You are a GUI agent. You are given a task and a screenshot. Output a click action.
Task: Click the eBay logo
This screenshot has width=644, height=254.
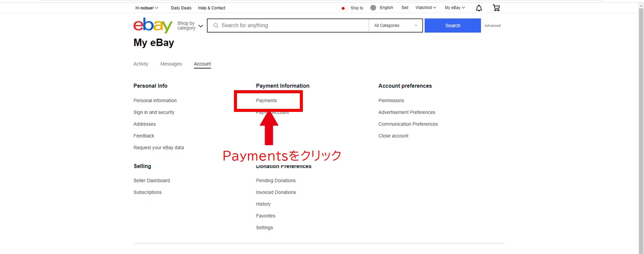(x=153, y=26)
